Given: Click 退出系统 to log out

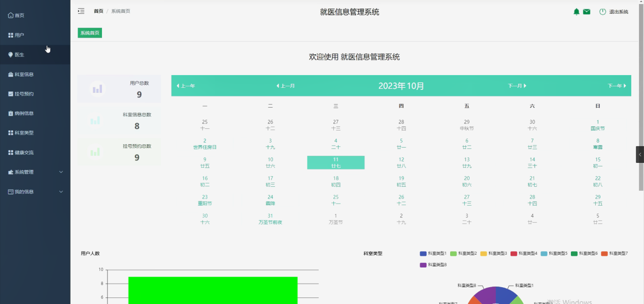Looking at the screenshot, I should pos(616,11).
